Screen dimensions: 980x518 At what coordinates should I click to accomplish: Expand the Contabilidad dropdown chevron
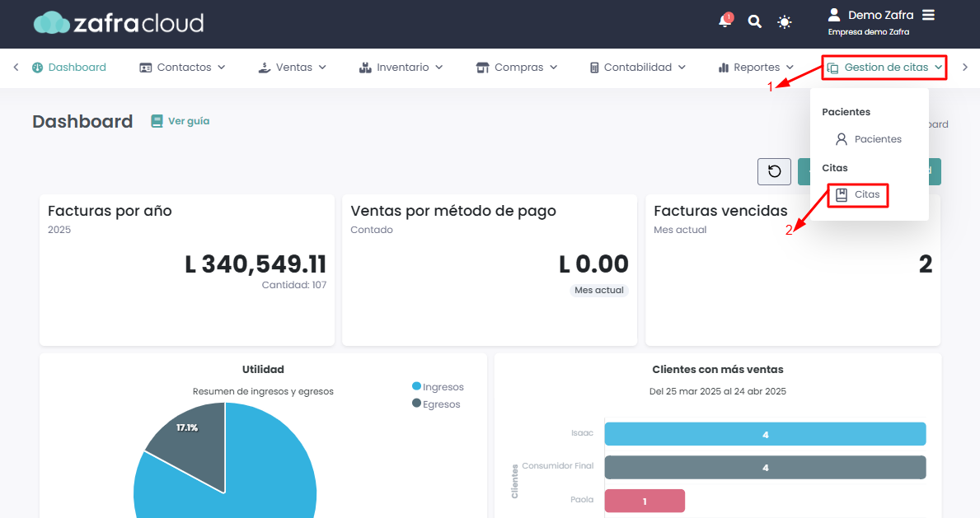coord(682,68)
